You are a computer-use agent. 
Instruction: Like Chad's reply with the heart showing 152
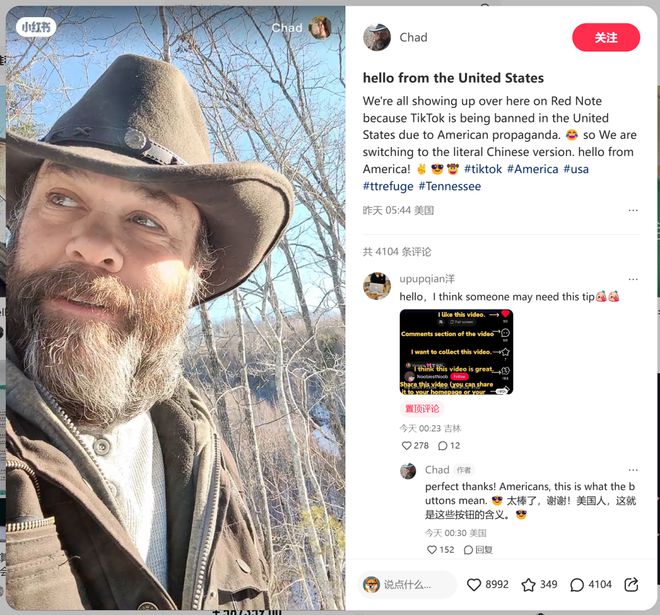(x=432, y=549)
